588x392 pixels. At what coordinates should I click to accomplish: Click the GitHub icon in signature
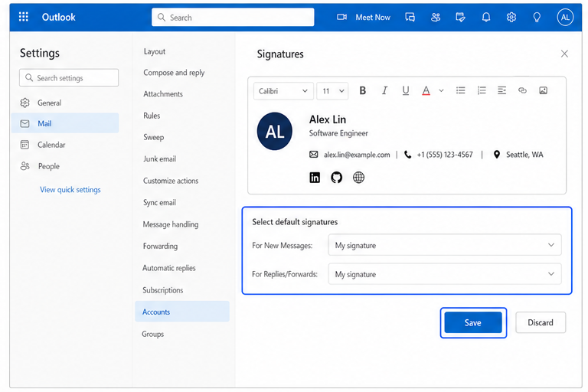336,178
